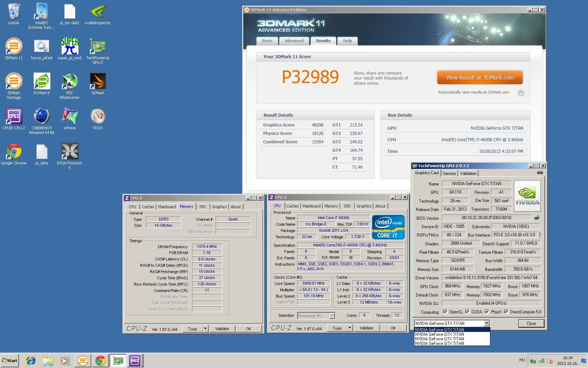Toggle the CUDA checkbox in GPU-Z
588x368 pixels.
tap(467, 312)
